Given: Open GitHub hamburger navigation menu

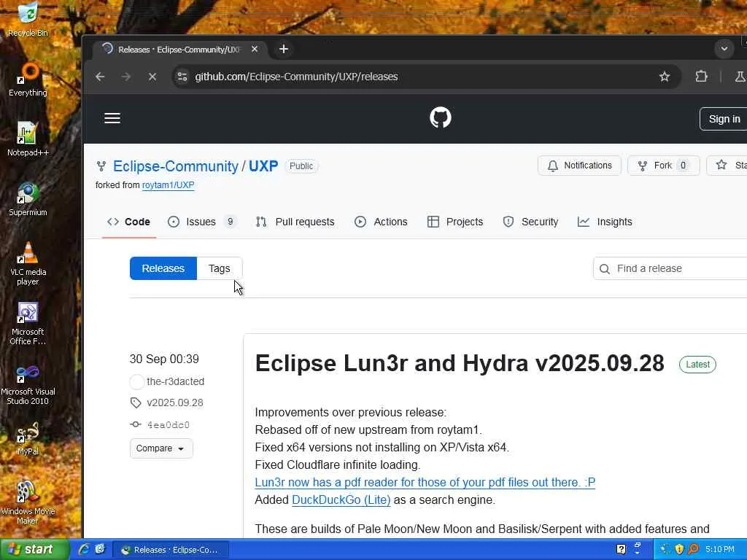Looking at the screenshot, I should point(112,118).
